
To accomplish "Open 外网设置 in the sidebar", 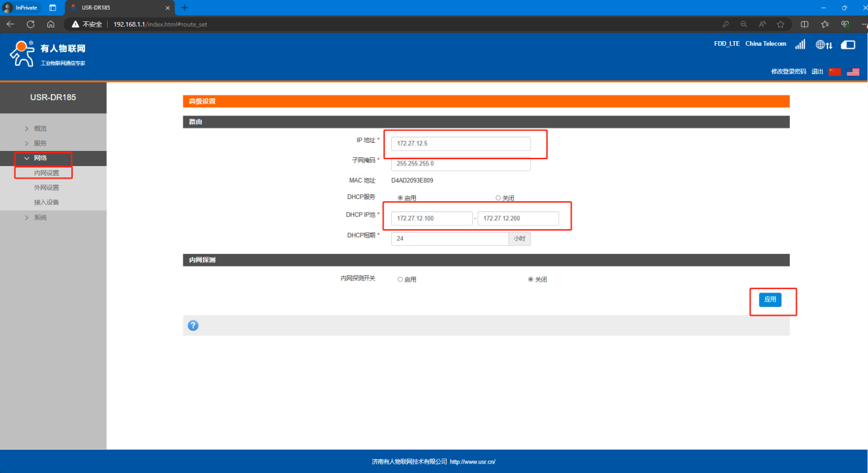I will 47,187.
